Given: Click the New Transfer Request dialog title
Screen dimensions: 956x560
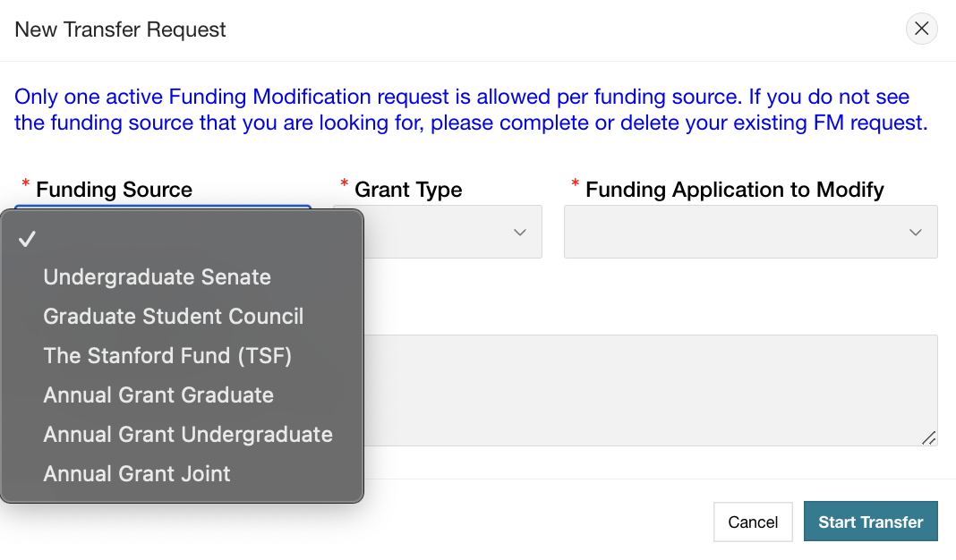Looking at the screenshot, I should pos(121,30).
